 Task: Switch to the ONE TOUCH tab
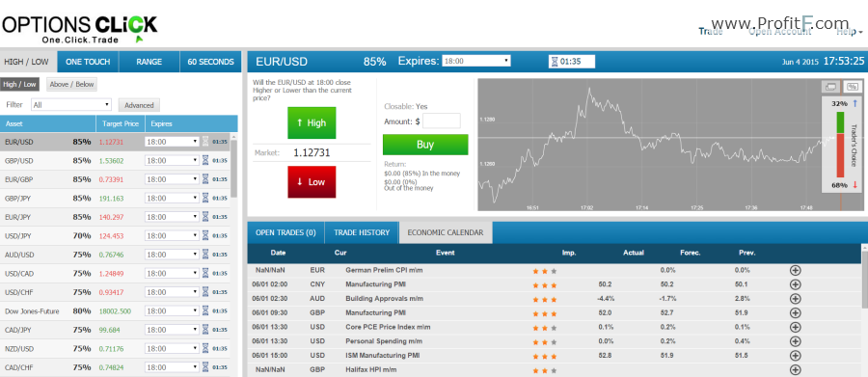[x=88, y=62]
